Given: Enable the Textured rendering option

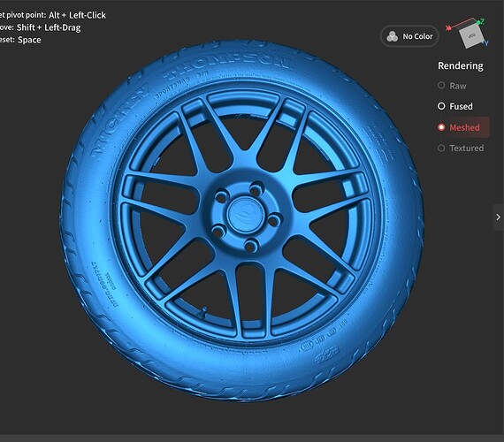Looking at the screenshot, I should [x=461, y=149].
